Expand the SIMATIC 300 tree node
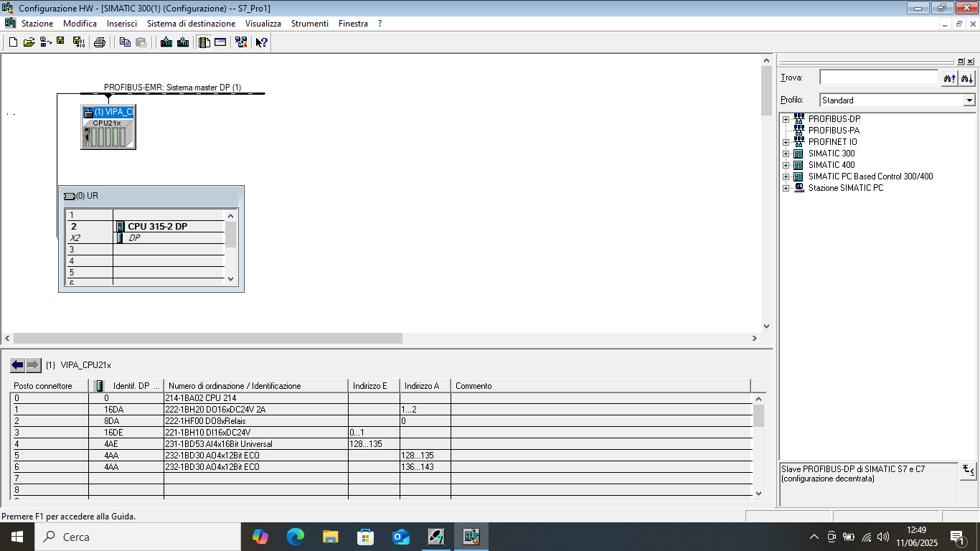Screen dimensions: 980x551 coord(786,154)
